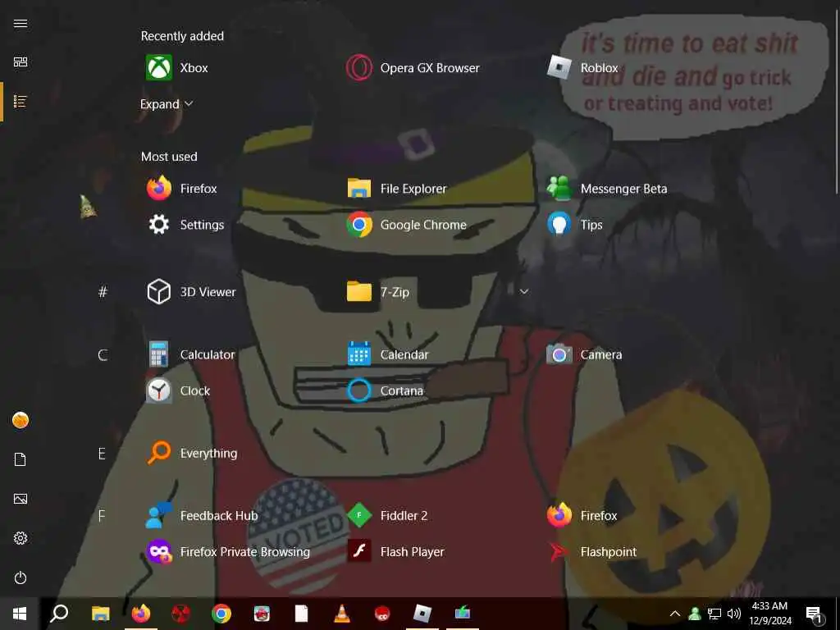Open the user account avatar
Image resolution: width=840 pixels, height=630 pixels.
(x=21, y=420)
